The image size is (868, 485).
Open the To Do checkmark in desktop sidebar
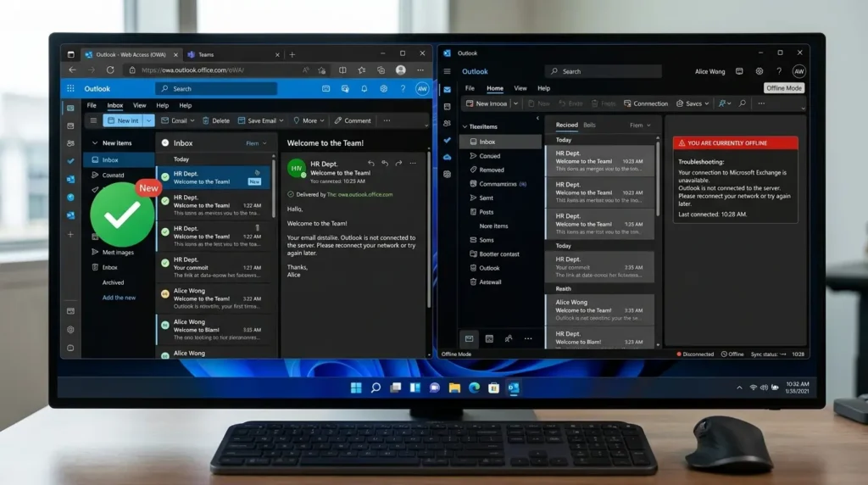[x=448, y=140]
